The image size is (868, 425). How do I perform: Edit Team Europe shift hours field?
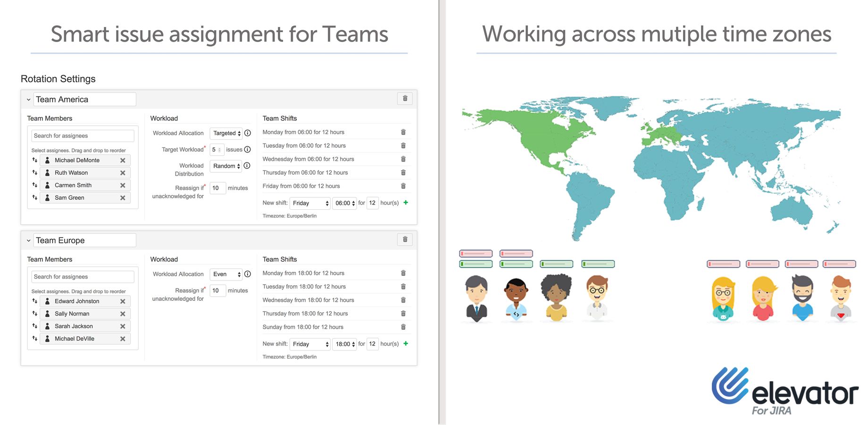tap(373, 344)
